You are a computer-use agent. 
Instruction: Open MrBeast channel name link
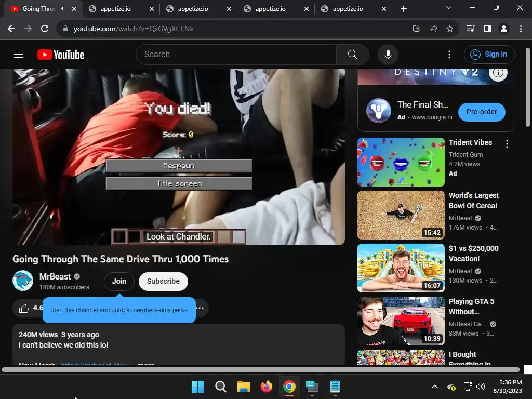[x=55, y=276]
